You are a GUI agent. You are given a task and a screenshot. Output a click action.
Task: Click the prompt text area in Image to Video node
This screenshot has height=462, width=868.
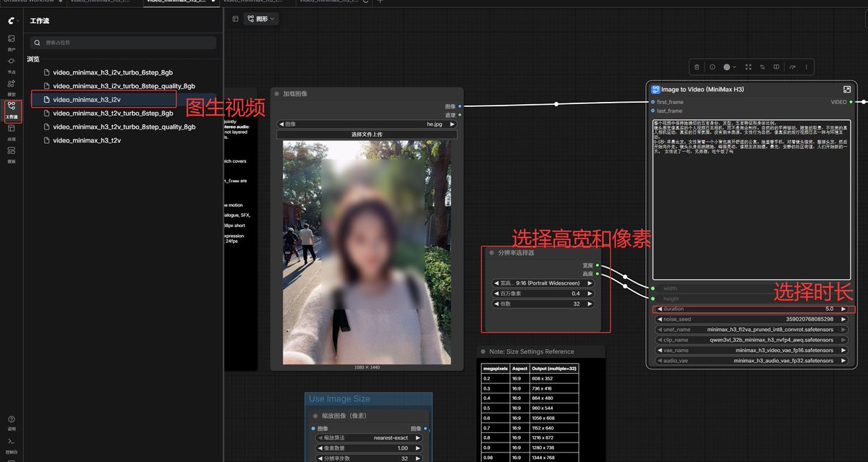point(752,200)
